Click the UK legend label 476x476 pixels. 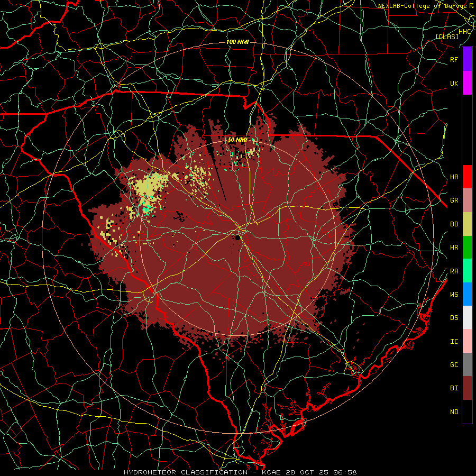click(454, 83)
